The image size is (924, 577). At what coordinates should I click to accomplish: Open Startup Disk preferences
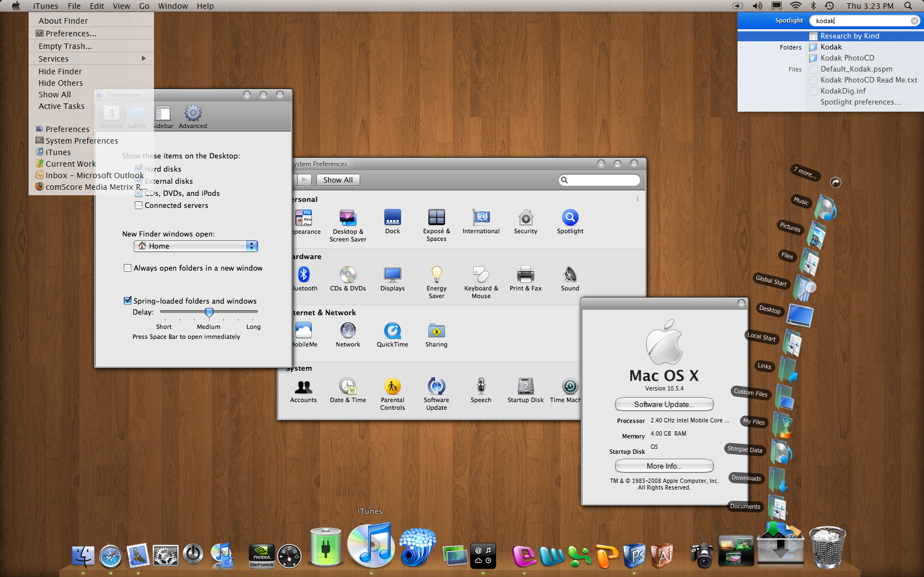click(526, 391)
